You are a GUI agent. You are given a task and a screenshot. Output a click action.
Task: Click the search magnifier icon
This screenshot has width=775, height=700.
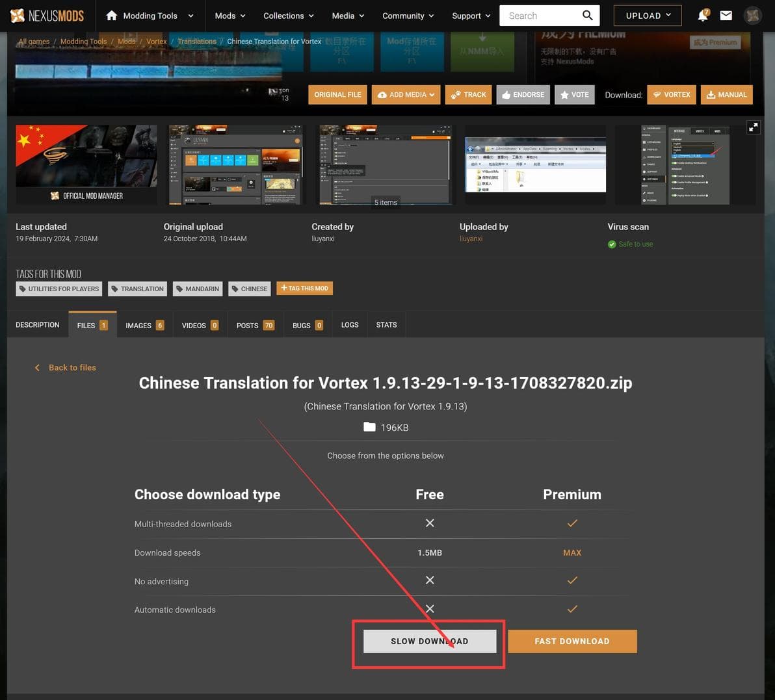coord(587,16)
